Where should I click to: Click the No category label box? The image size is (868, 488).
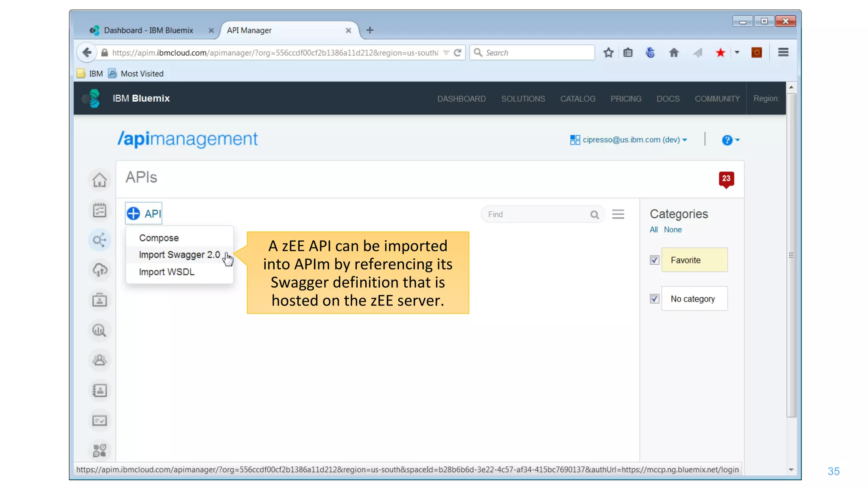click(694, 299)
